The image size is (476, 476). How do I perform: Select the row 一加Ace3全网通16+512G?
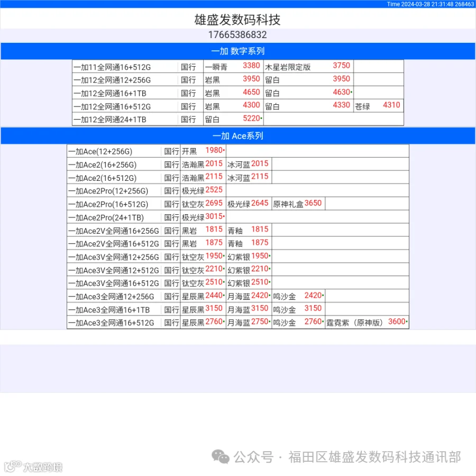tap(238, 322)
